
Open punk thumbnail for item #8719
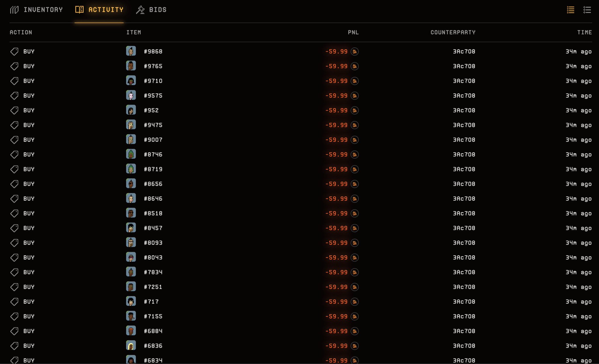(131, 169)
